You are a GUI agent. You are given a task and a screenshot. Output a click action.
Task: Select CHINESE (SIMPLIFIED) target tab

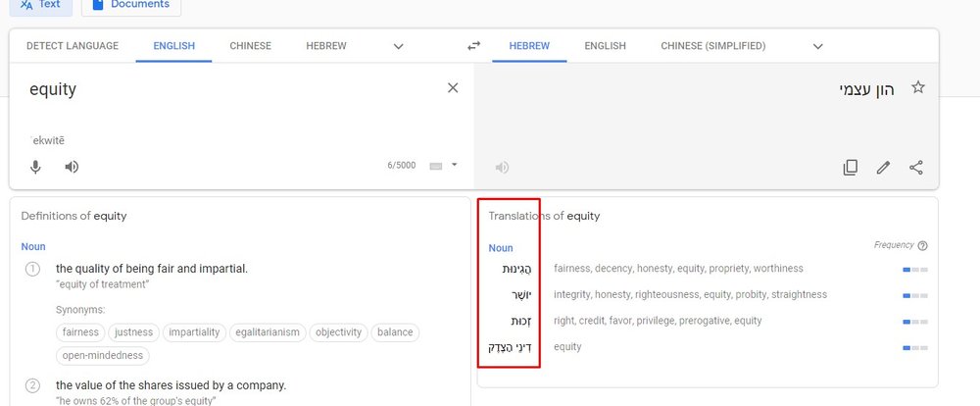click(x=713, y=46)
